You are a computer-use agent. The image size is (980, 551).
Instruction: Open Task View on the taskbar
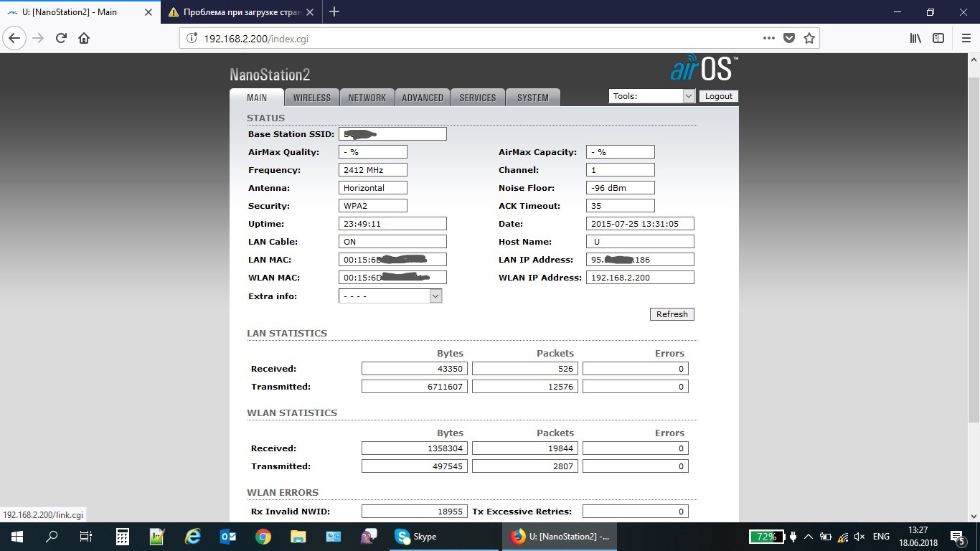tap(86, 536)
